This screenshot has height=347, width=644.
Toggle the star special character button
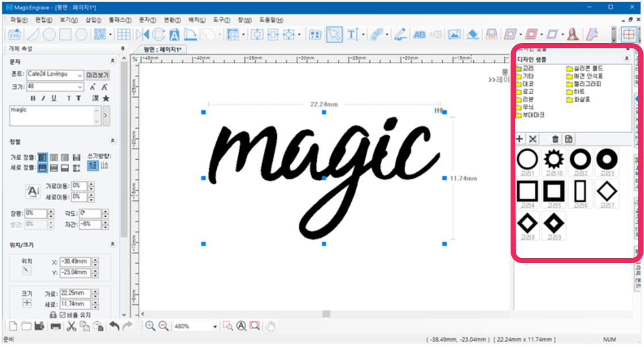[106, 98]
